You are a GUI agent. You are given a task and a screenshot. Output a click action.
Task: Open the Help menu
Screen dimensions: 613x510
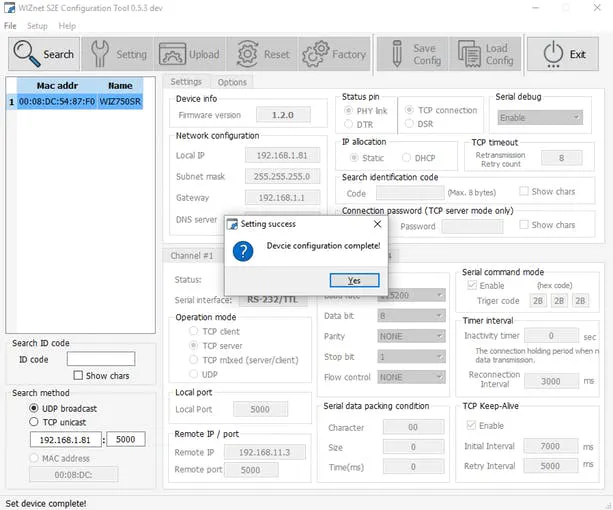click(x=67, y=26)
